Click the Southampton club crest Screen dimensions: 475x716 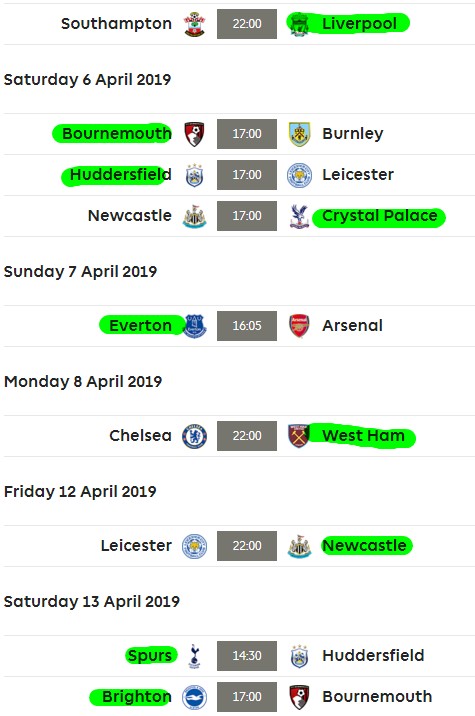[x=194, y=24]
